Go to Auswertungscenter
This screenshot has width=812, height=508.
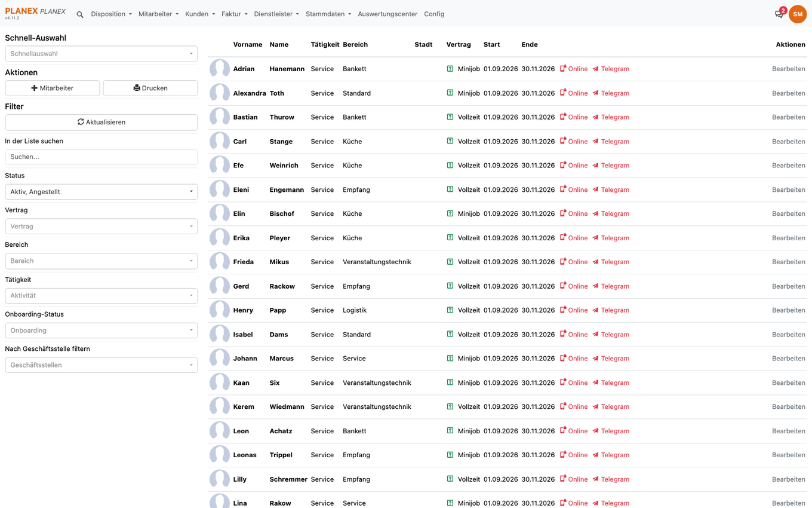click(x=387, y=14)
